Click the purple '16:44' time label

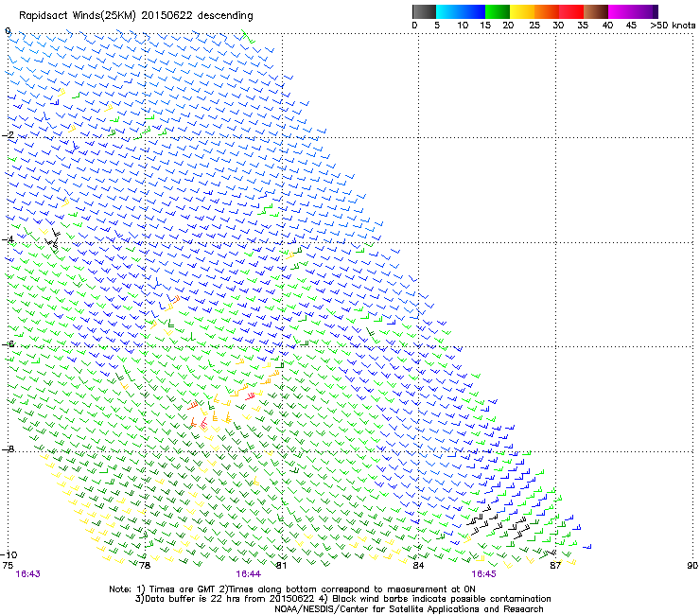tap(248, 574)
